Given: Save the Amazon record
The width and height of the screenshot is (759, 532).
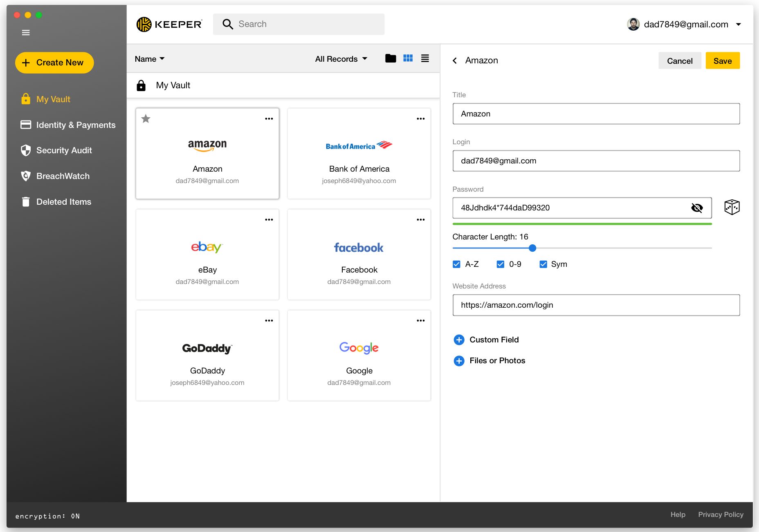Looking at the screenshot, I should (x=723, y=61).
